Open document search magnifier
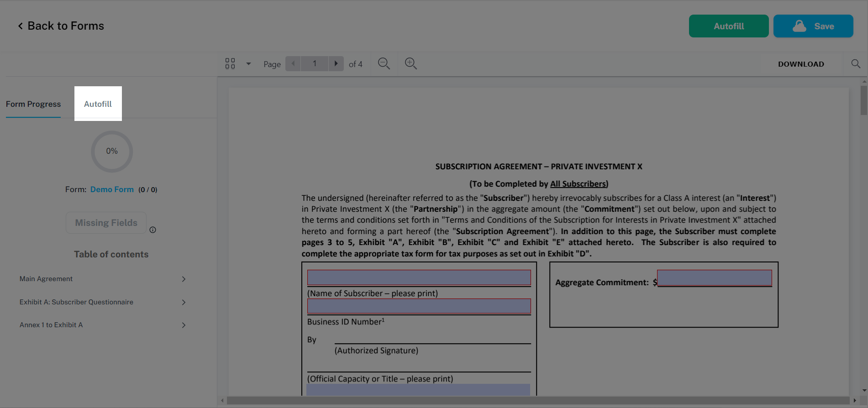This screenshot has height=408, width=868. coord(856,64)
